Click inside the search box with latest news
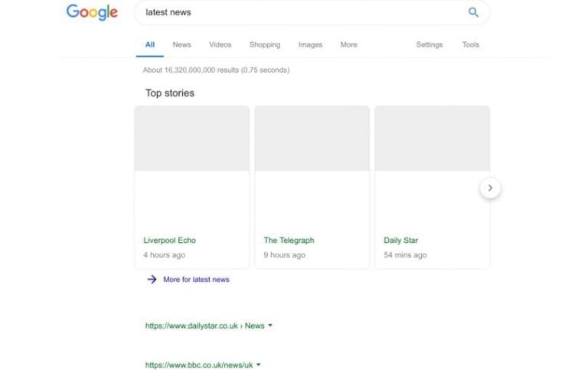588x370 pixels. coord(299,12)
